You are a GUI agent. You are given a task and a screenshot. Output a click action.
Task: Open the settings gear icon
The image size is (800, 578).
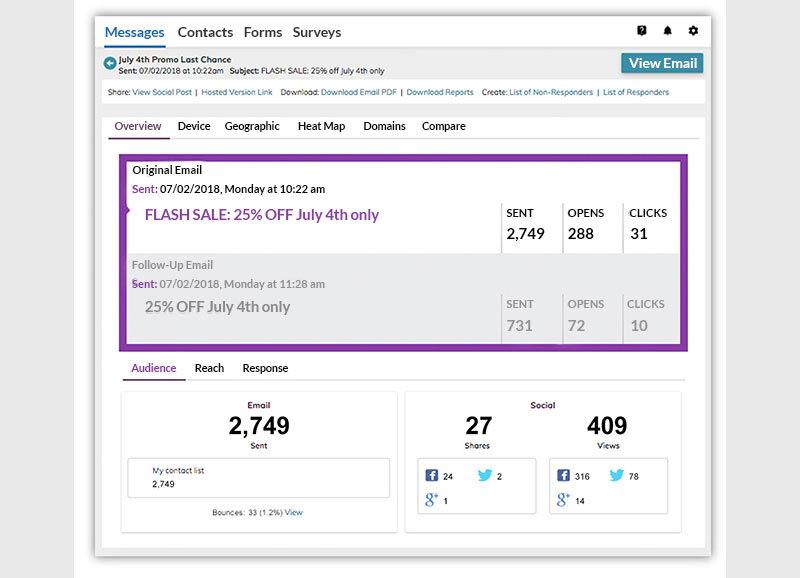click(x=693, y=31)
